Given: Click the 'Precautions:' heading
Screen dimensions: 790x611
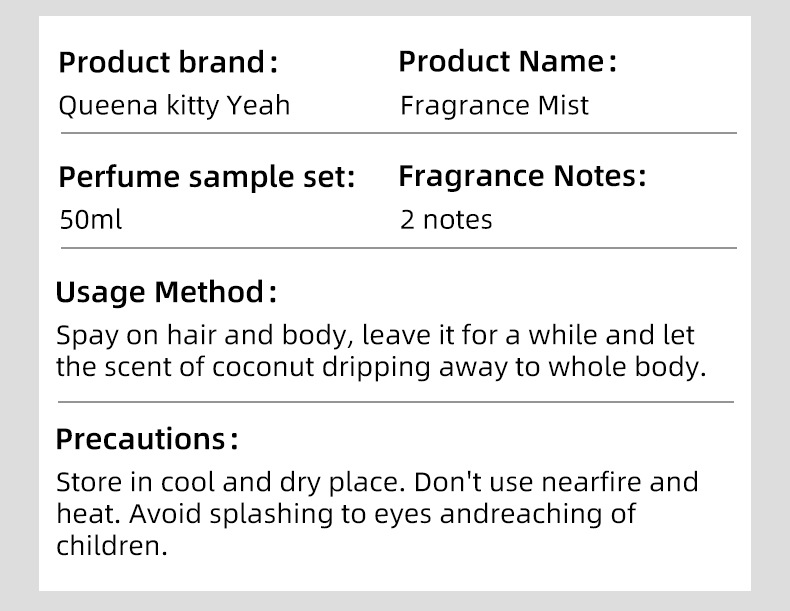Looking at the screenshot, I should [147, 439].
